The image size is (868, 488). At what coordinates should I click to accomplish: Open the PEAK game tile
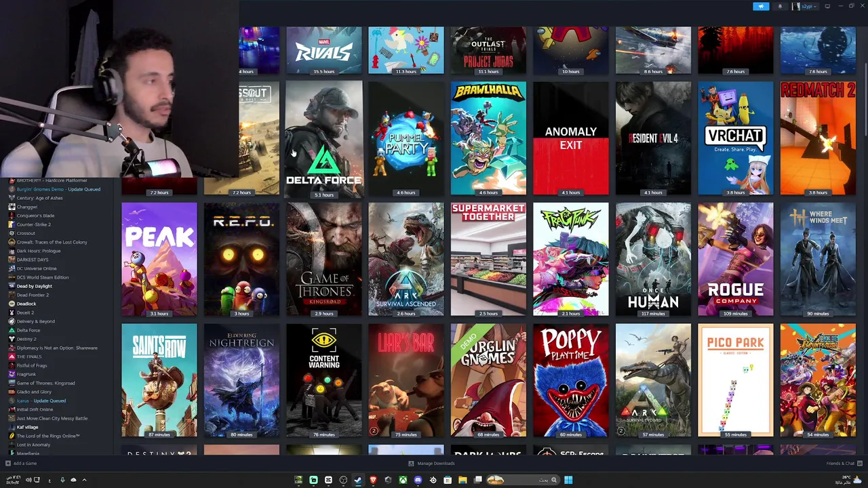(159, 259)
